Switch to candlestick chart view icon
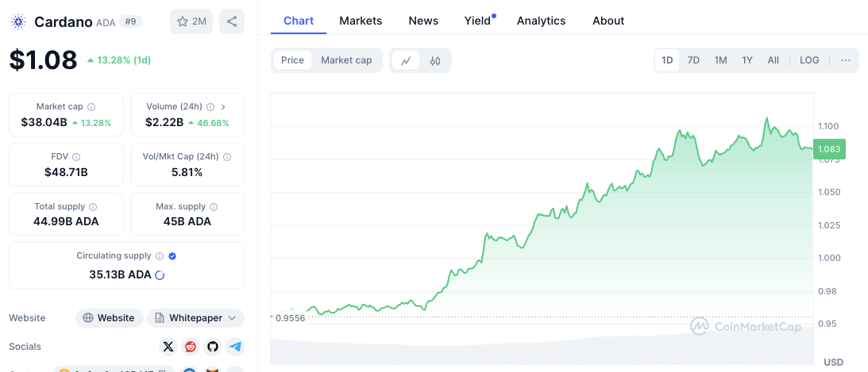This screenshot has width=868, height=372. click(x=435, y=60)
